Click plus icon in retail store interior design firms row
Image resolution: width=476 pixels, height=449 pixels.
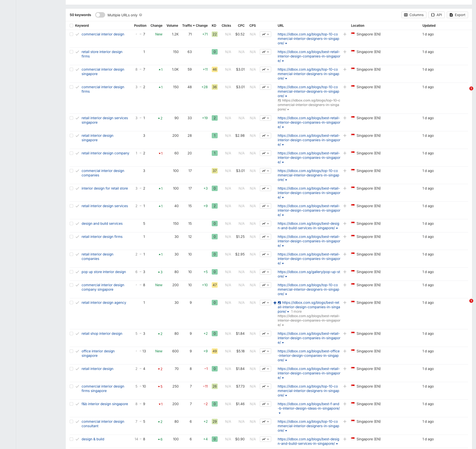click(x=345, y=52)
